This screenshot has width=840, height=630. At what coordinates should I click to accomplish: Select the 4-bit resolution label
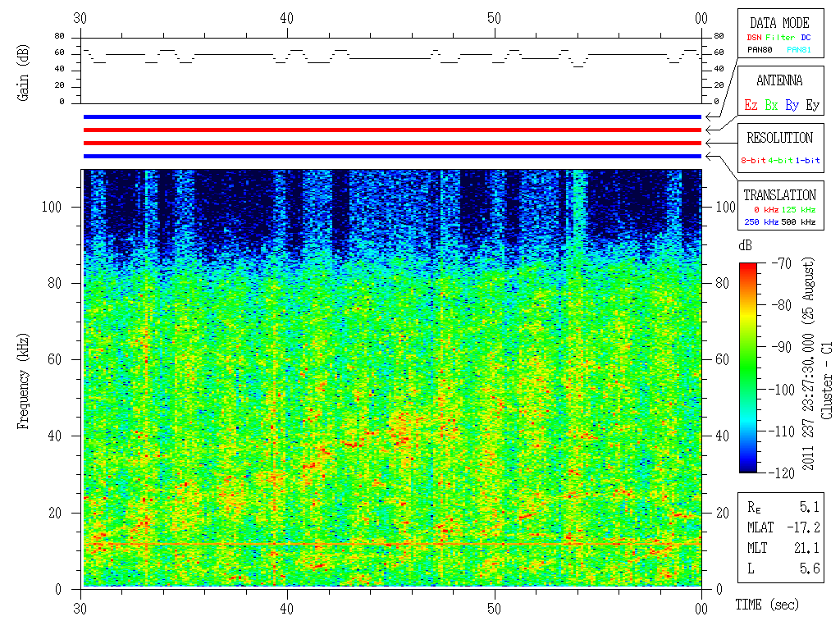tap(780, 160)
